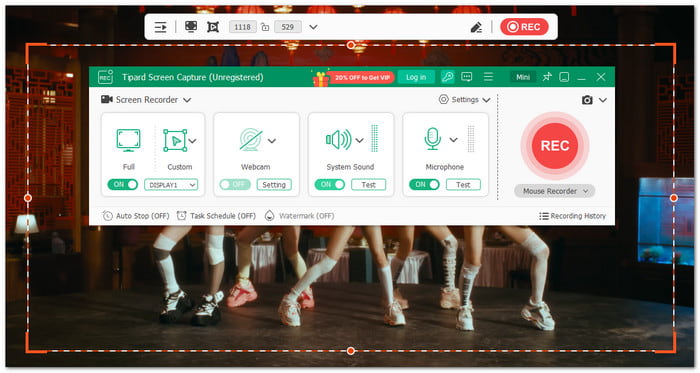Expand the System Sound device chevron

pos(359,141)
